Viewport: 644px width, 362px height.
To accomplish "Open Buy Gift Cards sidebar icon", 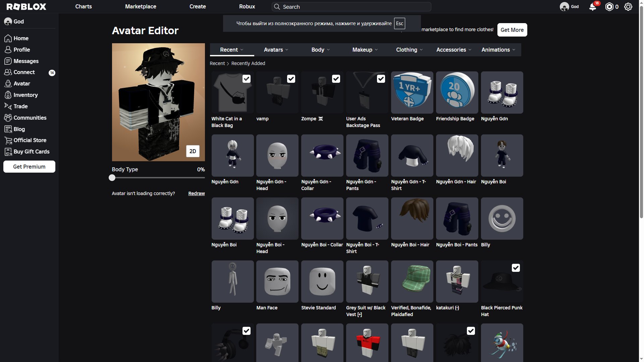I will tap(8, 152).
